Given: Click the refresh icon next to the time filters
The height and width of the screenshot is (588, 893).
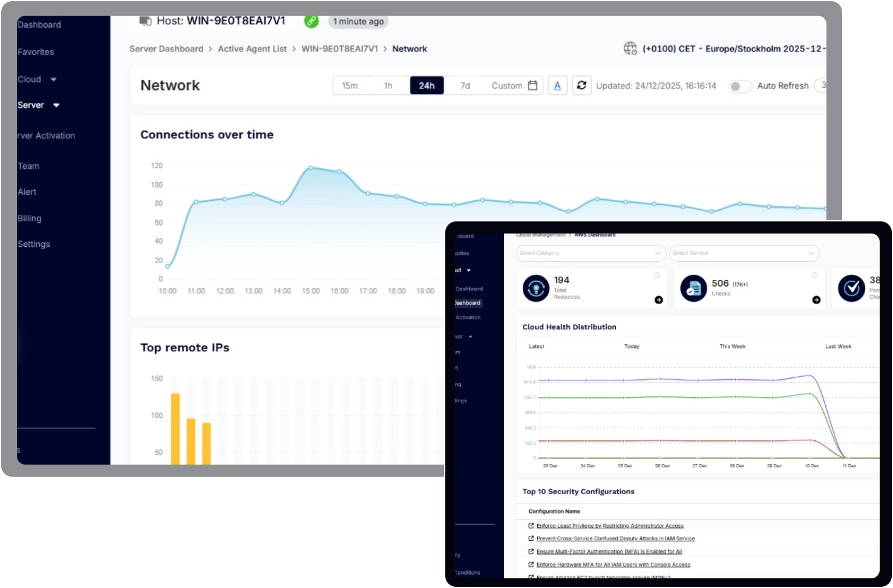Looking at the screenshot, I should click(x=581, y=85).
